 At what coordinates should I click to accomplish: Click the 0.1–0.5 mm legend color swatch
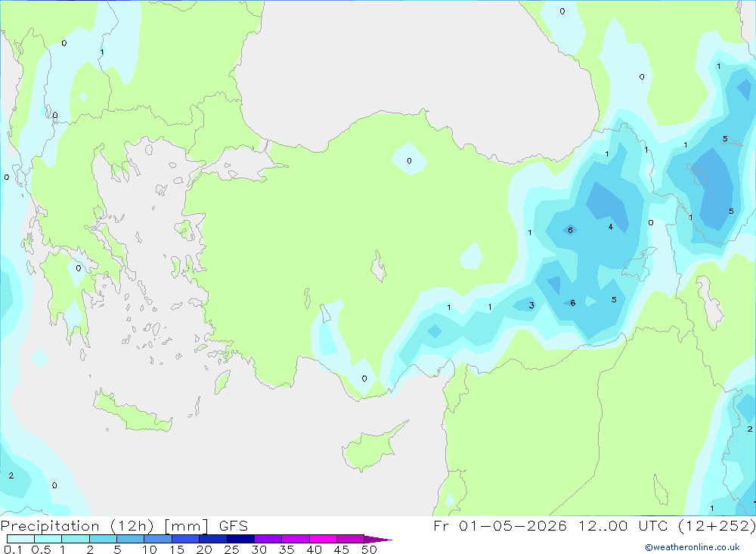(x=20, y=539)
